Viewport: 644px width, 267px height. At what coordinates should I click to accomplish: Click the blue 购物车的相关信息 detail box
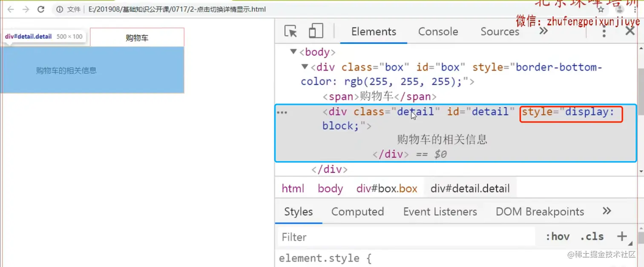pyautogui.click(x=92, y=70)
